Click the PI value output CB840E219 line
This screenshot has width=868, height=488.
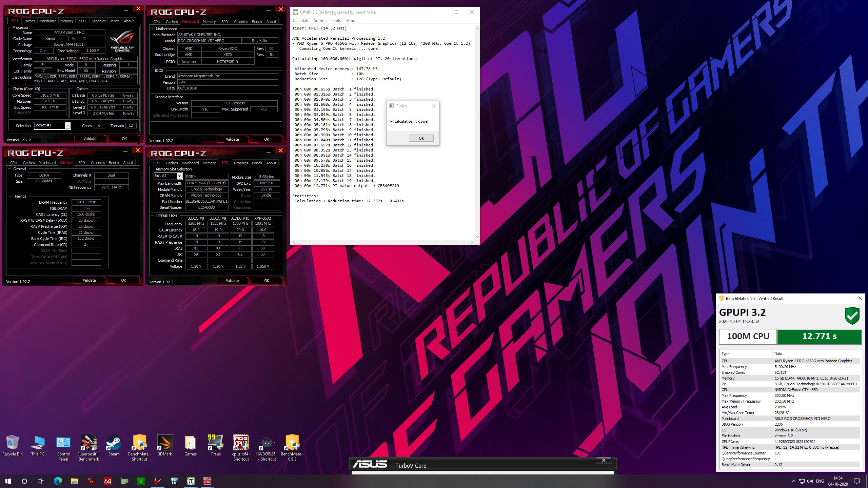347,186
